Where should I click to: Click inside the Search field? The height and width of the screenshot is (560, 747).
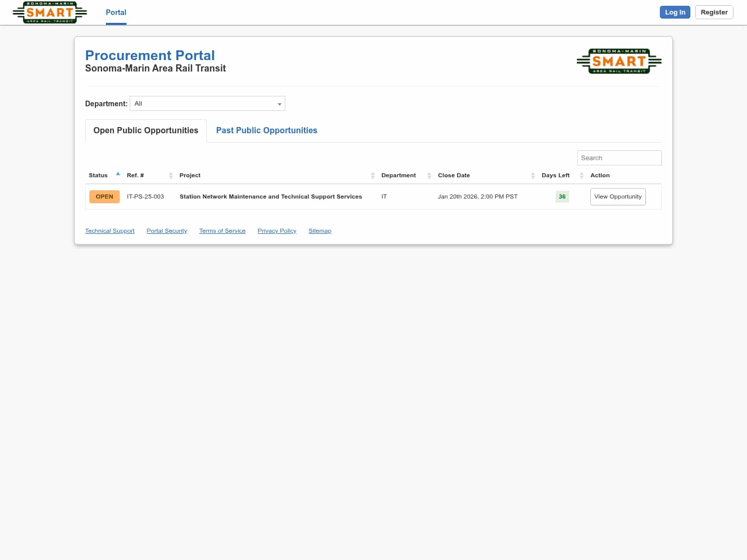(x=619, y=158)
